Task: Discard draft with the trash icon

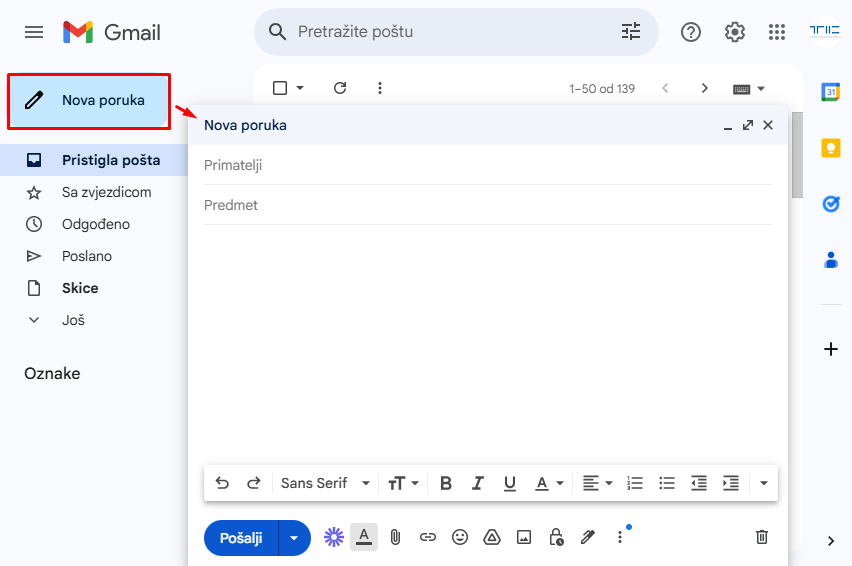Action: [x=762, y=537]
